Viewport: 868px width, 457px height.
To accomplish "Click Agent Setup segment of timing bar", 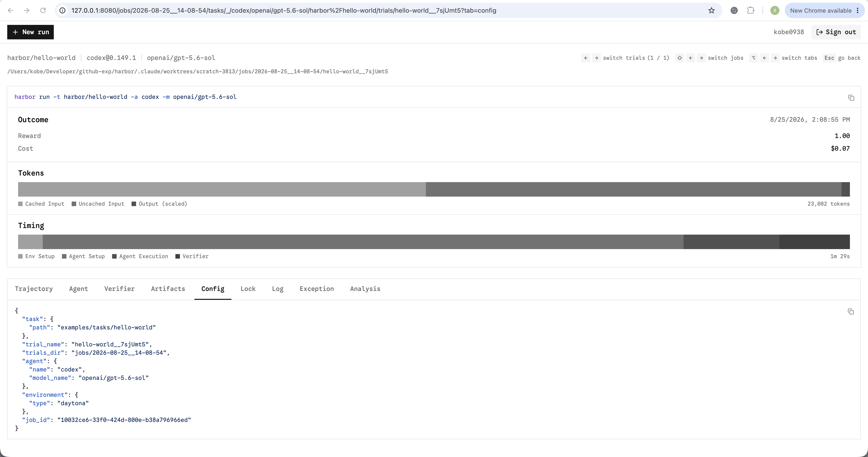I will (x=363, y=242).
